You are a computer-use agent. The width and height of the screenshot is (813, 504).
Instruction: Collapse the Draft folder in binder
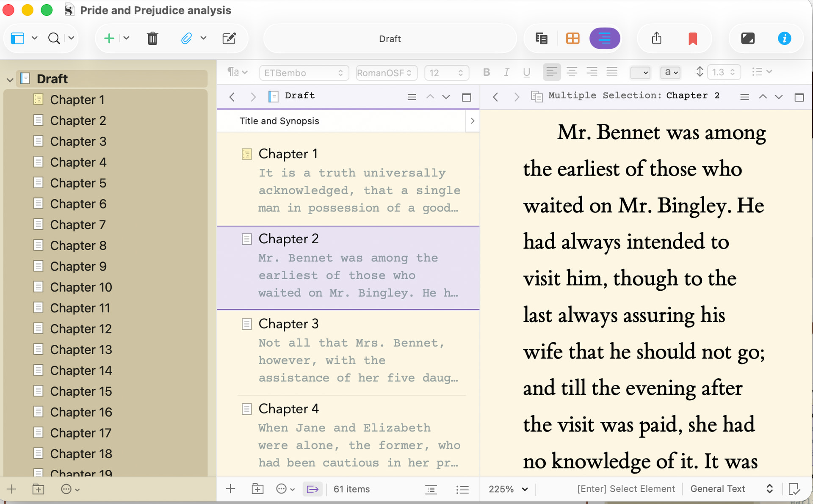pyautogui.click(x=10, y=79)
